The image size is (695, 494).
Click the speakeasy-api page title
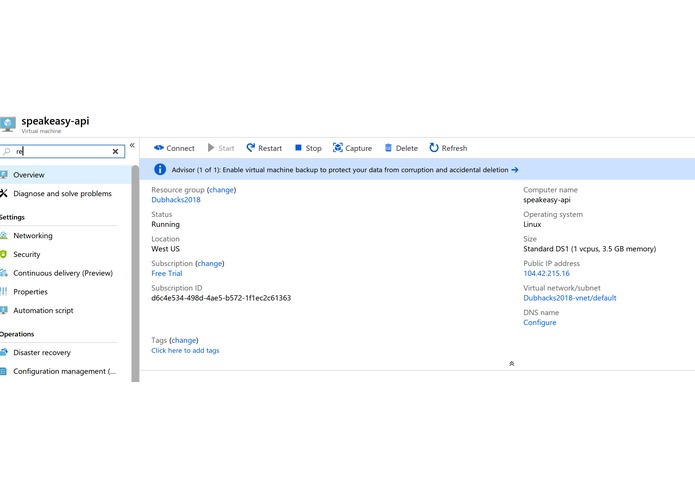(x=55, y=121)
